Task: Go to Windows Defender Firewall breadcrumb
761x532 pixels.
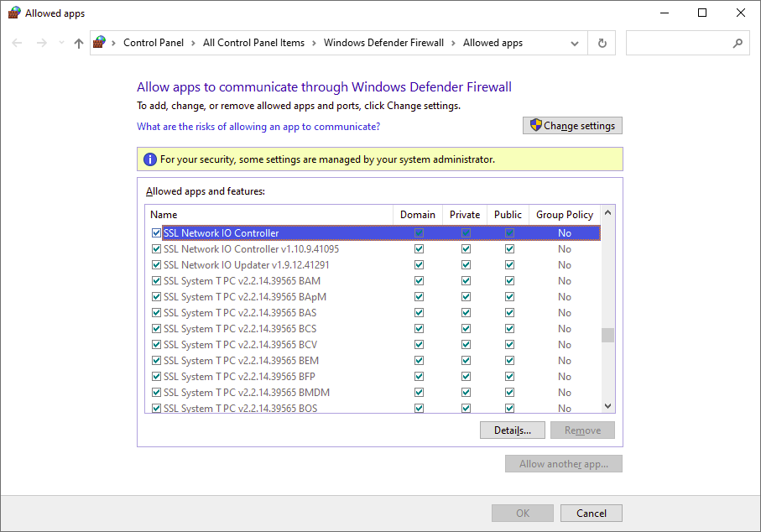Action: point(384,43)
